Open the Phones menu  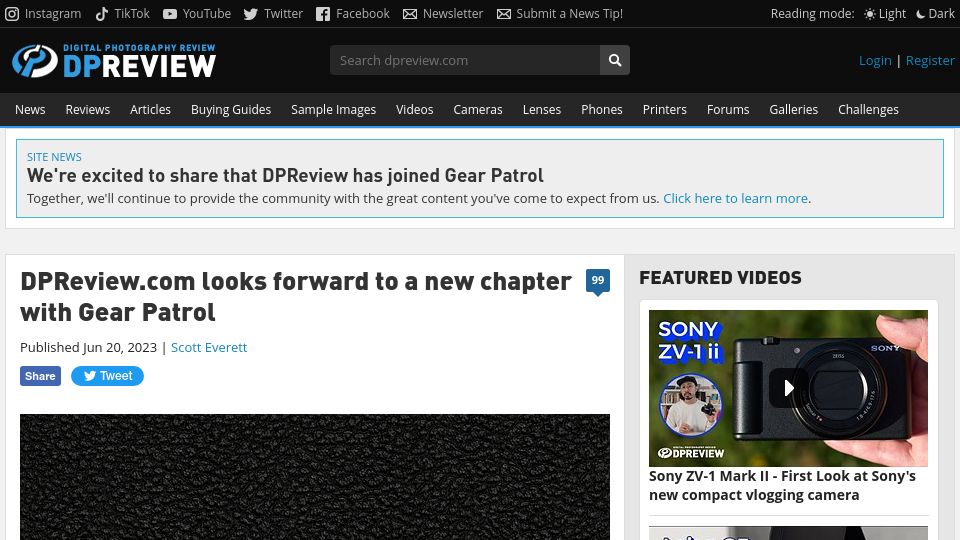click(602, 110)
